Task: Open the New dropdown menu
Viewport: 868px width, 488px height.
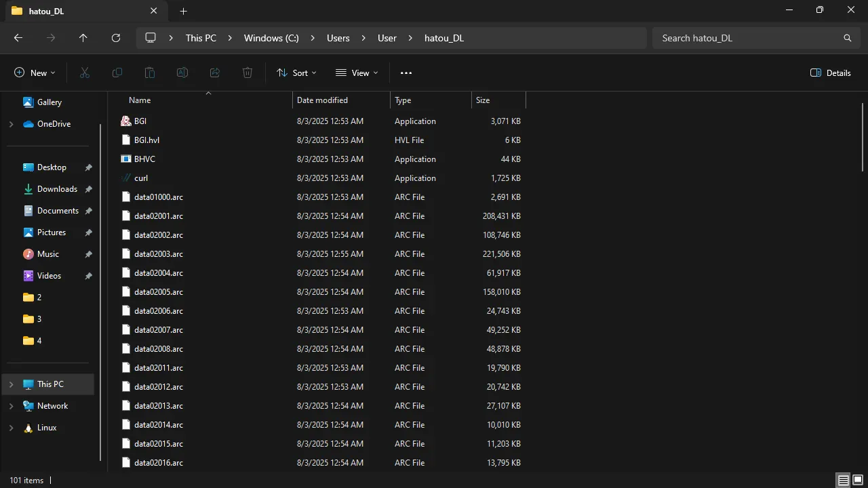Action: [35, 73]
